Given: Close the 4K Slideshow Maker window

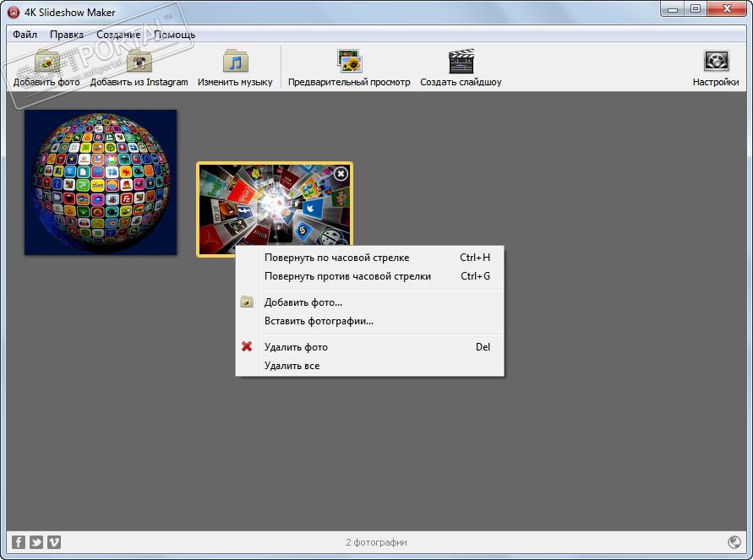Looking at the screenshot, I should coord(727,9).
